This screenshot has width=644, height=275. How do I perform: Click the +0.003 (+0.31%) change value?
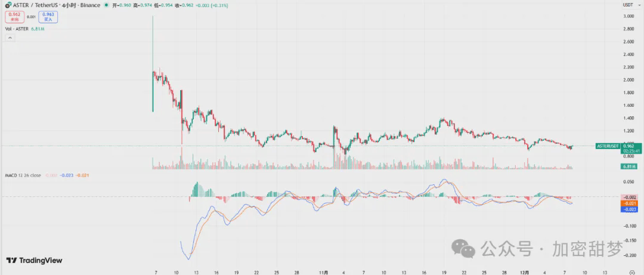210,5
